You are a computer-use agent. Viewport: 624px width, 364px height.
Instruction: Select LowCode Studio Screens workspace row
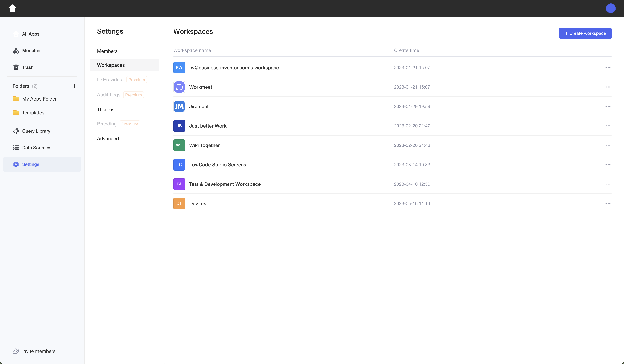217,165
